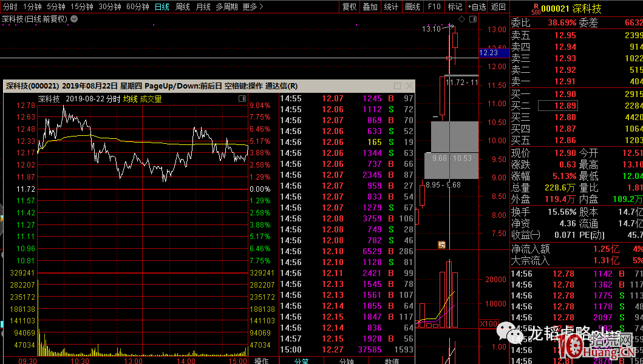The image size is (643, 364).
Task: Select the yellow volume 165 tick row
Action: tap(347, 142)
